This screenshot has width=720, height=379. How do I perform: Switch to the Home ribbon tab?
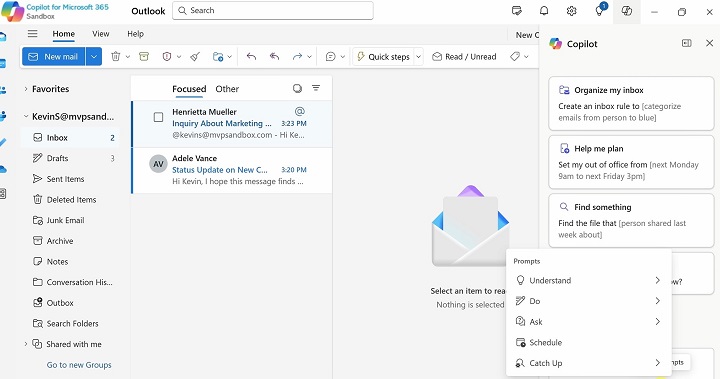63,34
